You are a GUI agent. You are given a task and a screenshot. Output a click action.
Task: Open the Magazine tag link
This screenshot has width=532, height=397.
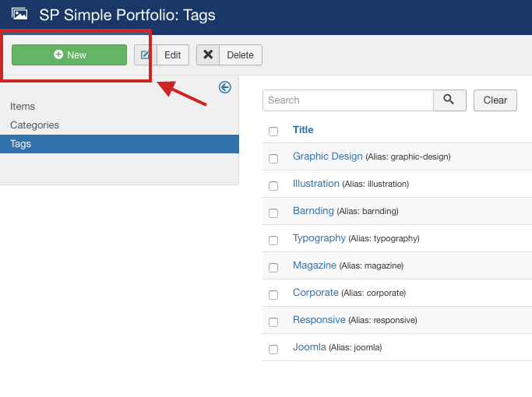point(315,265)
